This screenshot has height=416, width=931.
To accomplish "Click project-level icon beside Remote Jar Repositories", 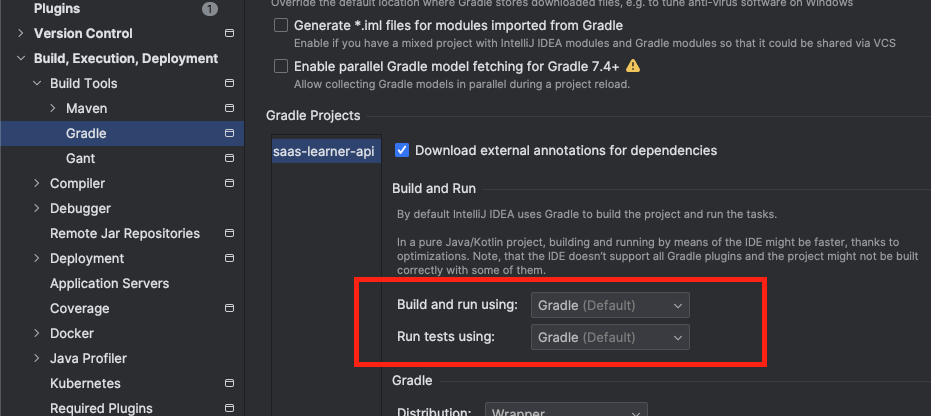I will [x=229, y=233].
